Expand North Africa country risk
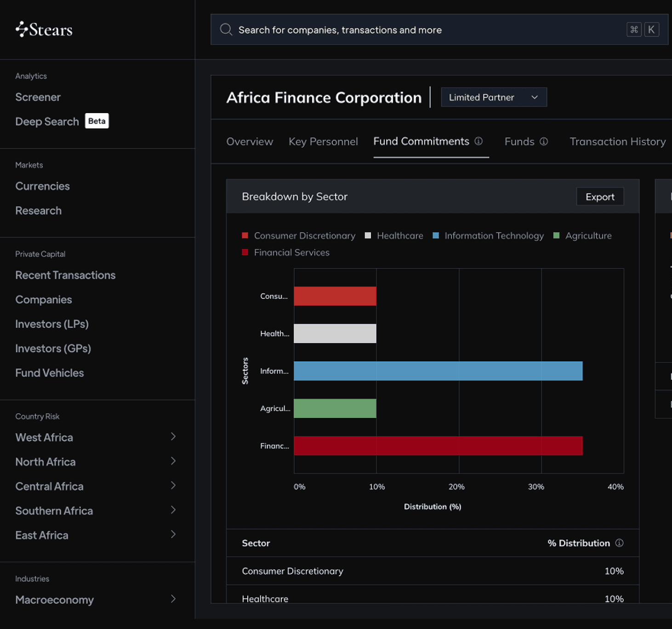 [173, 461]
